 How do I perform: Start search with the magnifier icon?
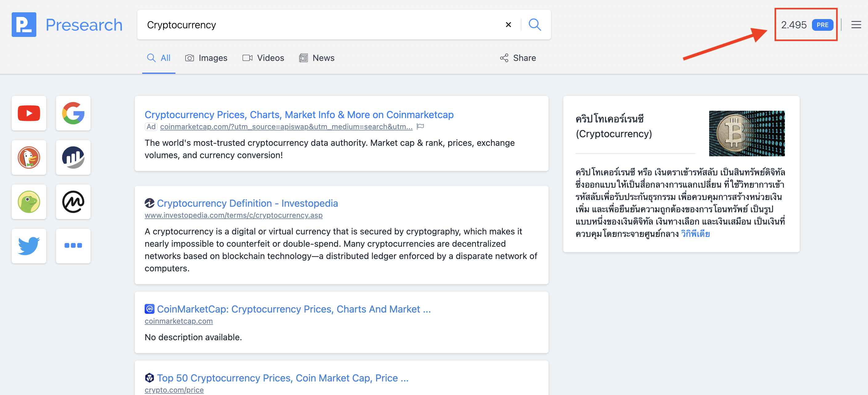pyautogui.click(x=534, y=24)
